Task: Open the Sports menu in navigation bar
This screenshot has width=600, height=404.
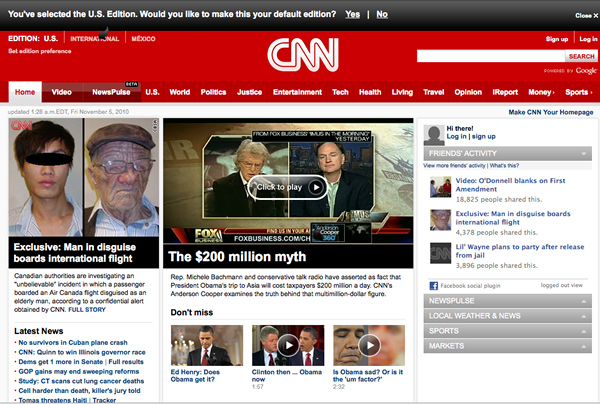Action: [x=579, y=92]
